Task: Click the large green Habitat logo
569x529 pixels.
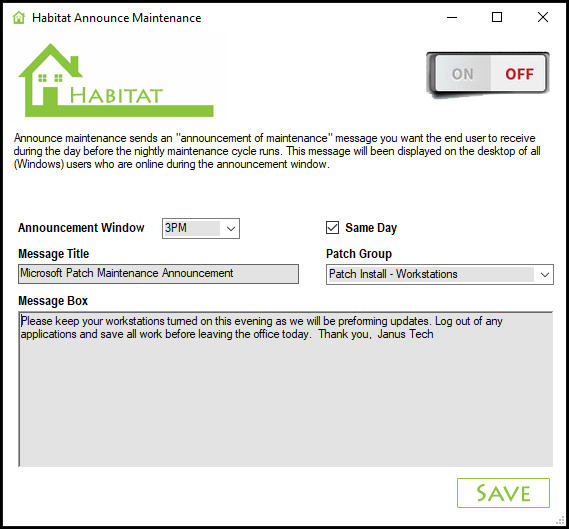Action: [116, 80]
